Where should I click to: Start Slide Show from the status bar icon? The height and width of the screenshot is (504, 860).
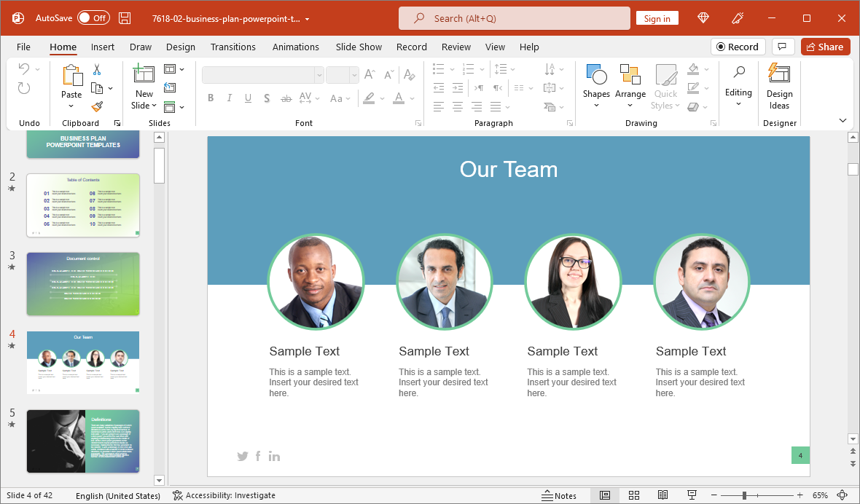(692, 495)
